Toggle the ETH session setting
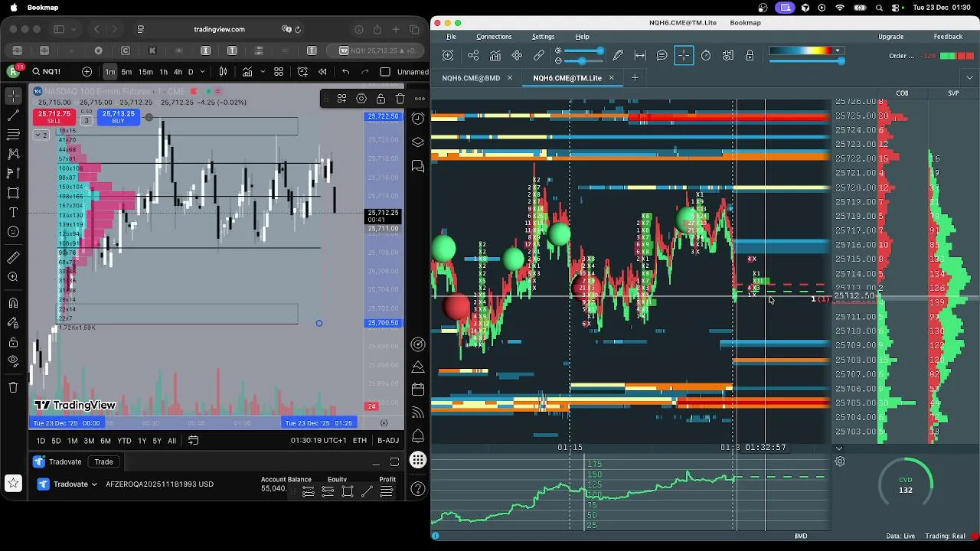 [x=360, y=441]
